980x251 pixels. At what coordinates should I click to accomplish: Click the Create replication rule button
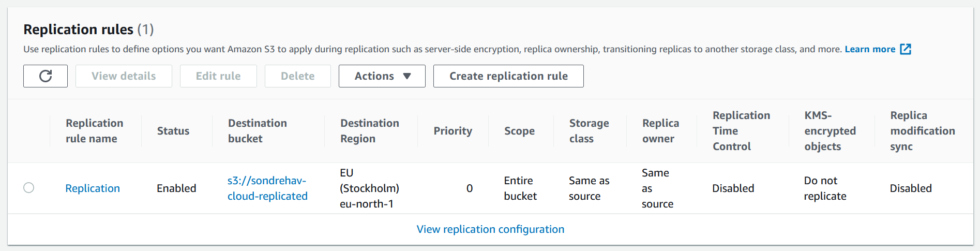[508, 76]
